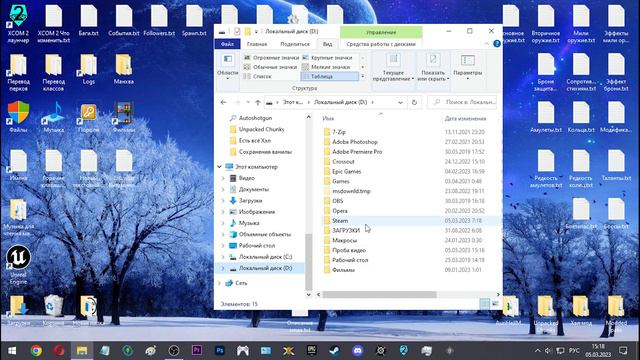Click the horizontal scrollbar in file list
Viewport: 640px width, 360px height.
(379, 294)
